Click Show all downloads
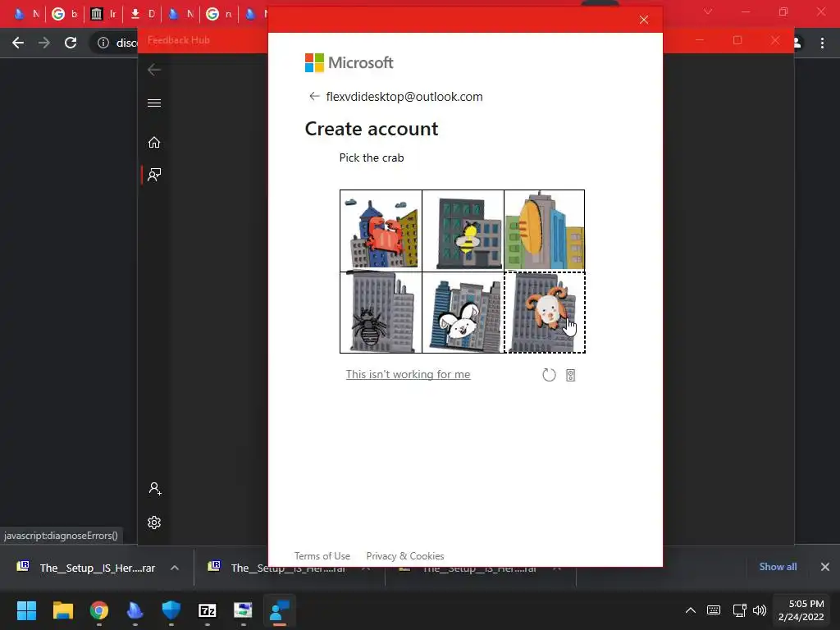The height and width of the screenshot is (630, 840). 778,567
